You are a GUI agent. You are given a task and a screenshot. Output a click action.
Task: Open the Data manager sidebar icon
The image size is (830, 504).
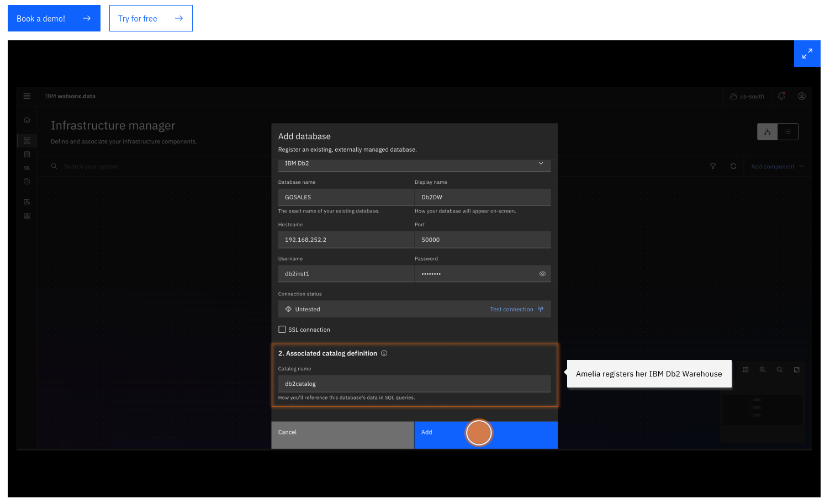coord(27,154)
